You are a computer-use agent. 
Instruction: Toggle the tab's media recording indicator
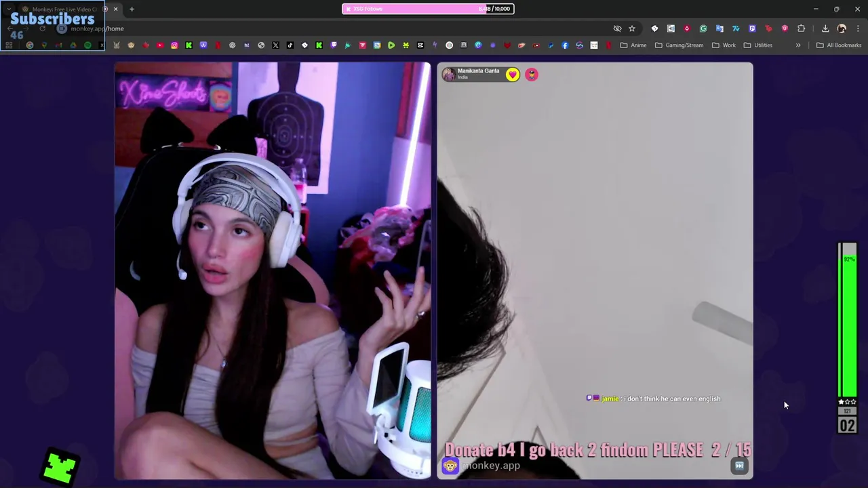click(105, 9)
